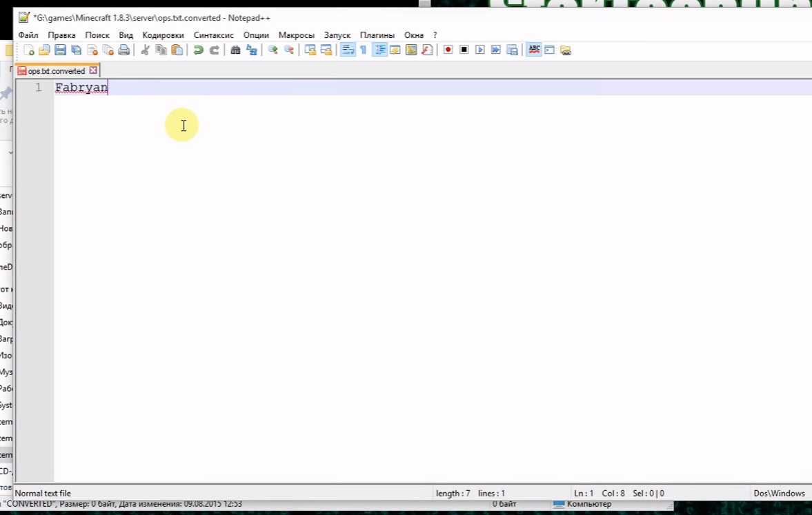Screen dimensions: 812x515
Task: Click the plugin window icon after ABC
Action: [x=549, y=50]
